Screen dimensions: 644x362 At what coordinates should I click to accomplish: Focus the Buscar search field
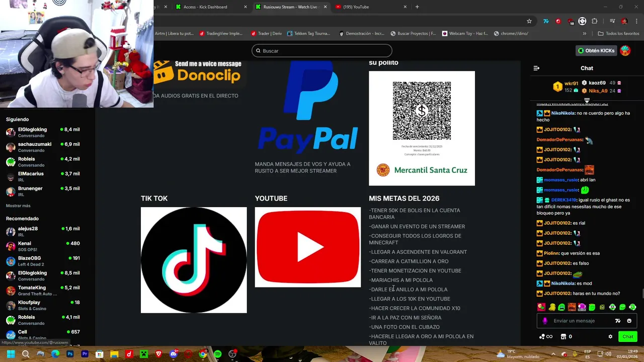[322, 51]
